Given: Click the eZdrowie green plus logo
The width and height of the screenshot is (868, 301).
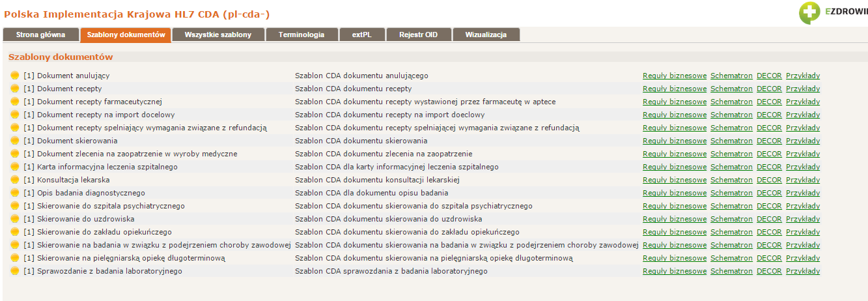Looking at the screenshot, I should tap(810, 12).
